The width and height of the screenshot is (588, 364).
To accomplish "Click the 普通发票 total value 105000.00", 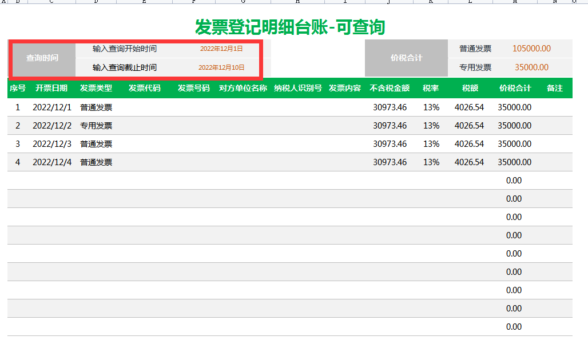I will tap(531, 49).
